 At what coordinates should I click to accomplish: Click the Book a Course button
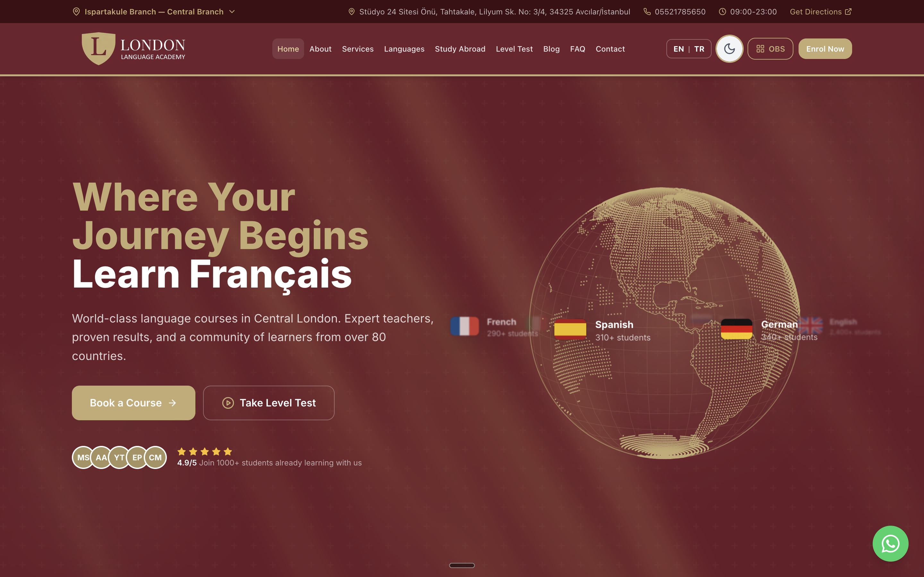(x=133, y=403)
